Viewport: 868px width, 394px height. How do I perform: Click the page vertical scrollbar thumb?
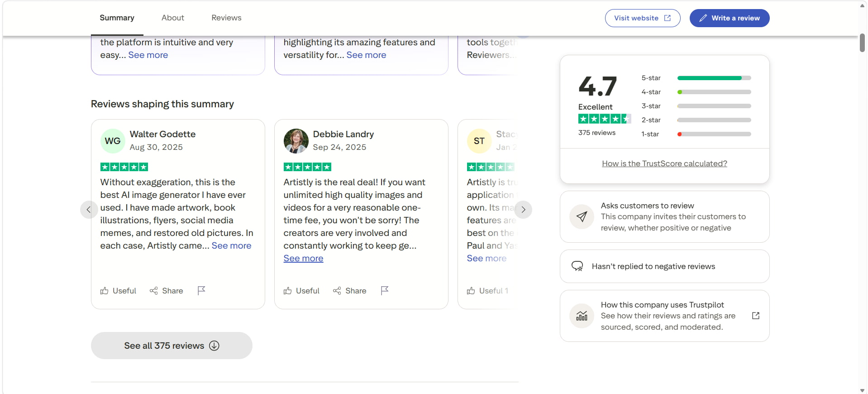click(862, 43)
